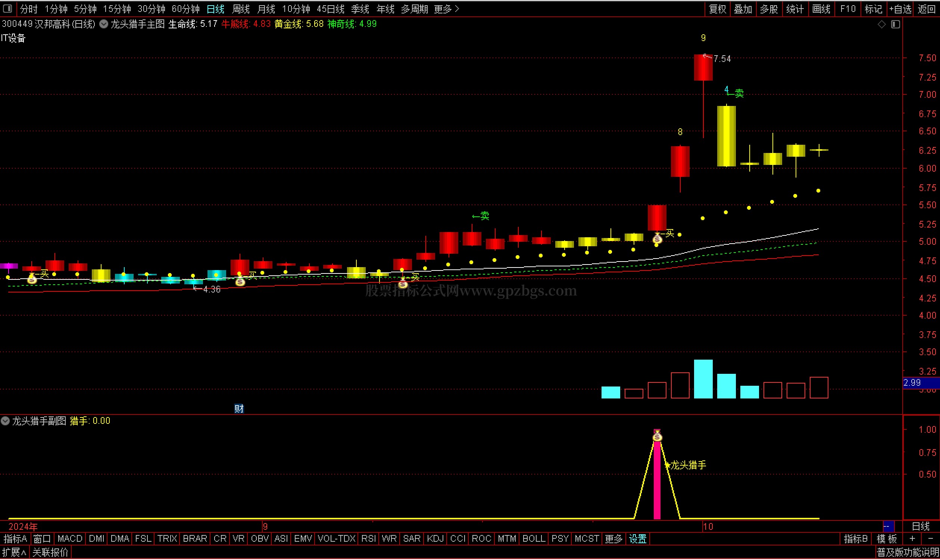940x560 pixels.
Task: Switch to 月线 period
Action: click(266, 9)
